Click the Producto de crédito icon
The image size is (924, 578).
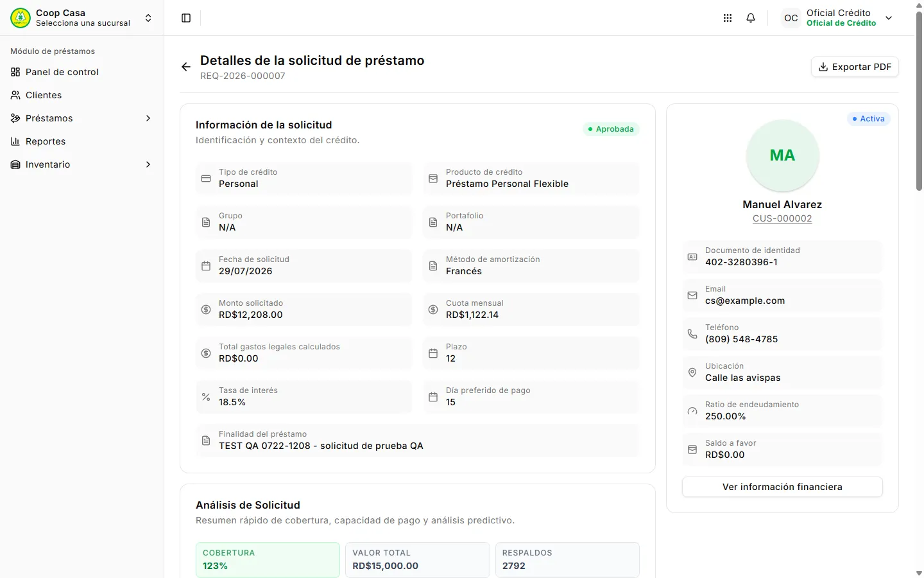pos(433,179)
